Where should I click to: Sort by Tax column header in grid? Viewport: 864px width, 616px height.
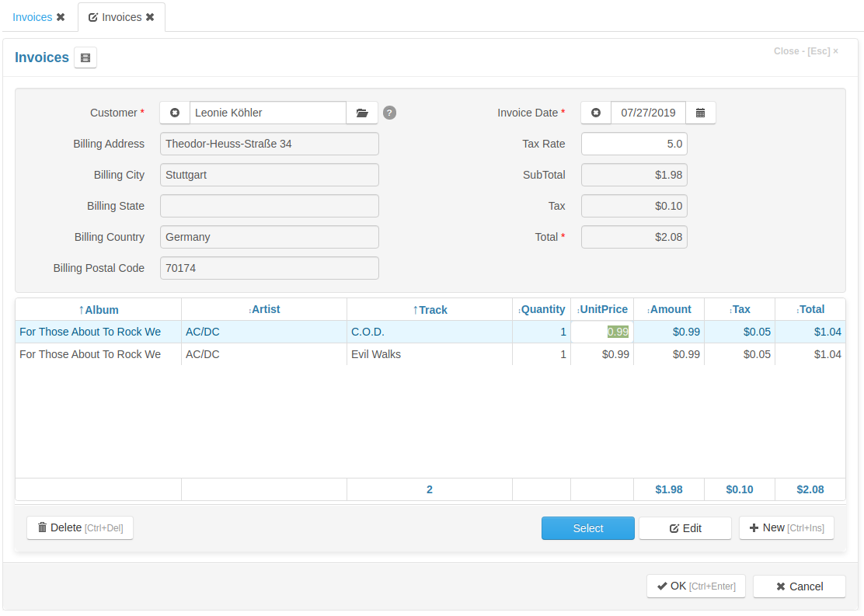coord(740,310)
